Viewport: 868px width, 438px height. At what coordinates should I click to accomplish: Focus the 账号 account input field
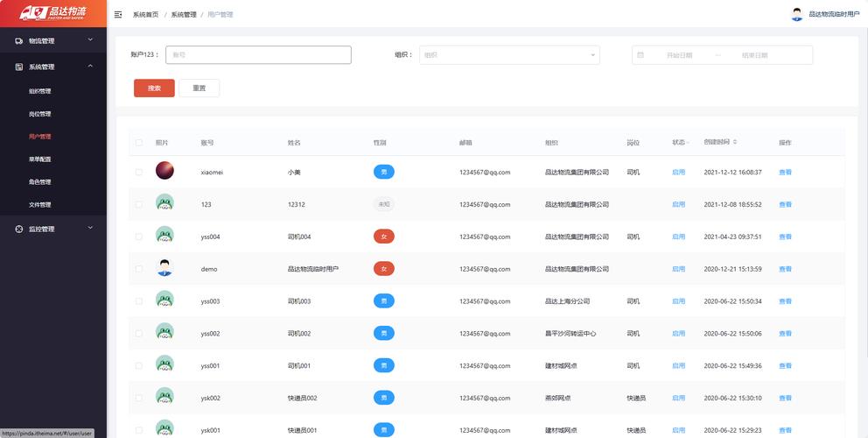coord(258,55)
